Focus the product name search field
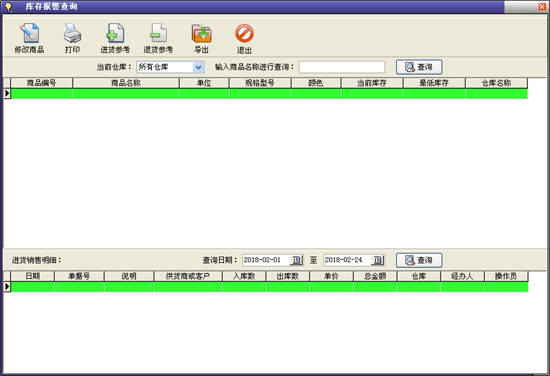Viewport: 550px width, 376px height. click(x=342, y=67)
